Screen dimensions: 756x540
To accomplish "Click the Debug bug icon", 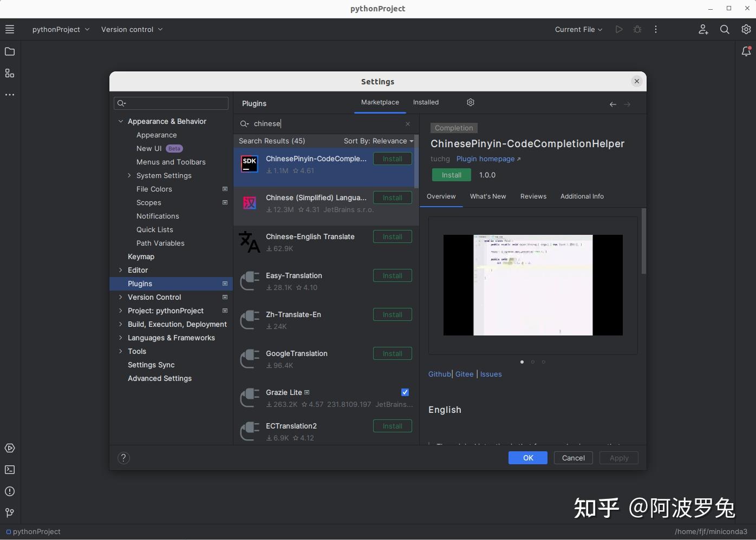I will (x=637, y=29).
